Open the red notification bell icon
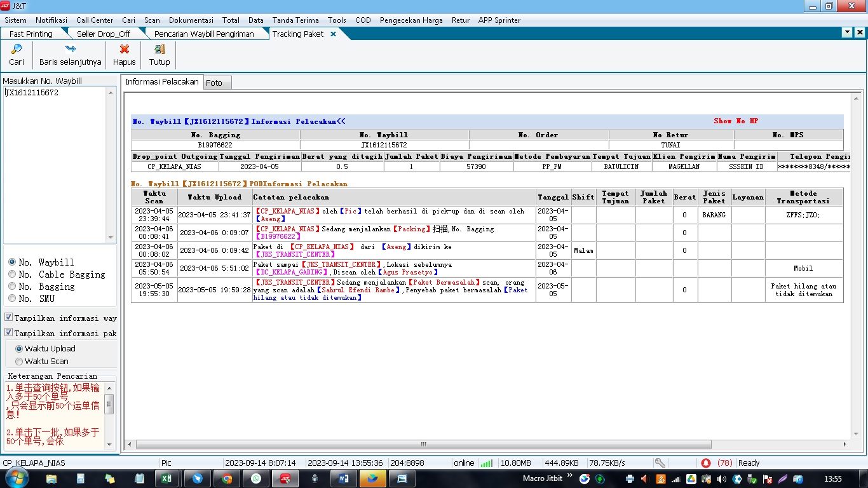 706,463
